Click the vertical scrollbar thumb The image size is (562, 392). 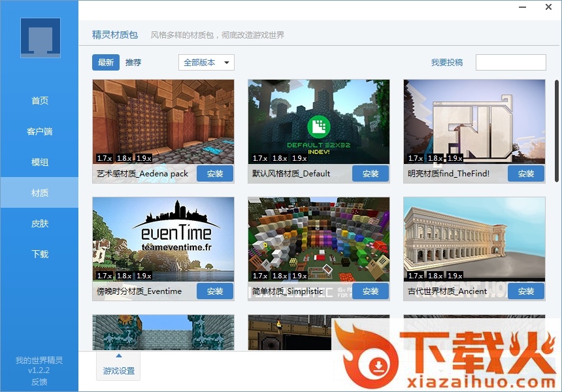tap(557, 131)
